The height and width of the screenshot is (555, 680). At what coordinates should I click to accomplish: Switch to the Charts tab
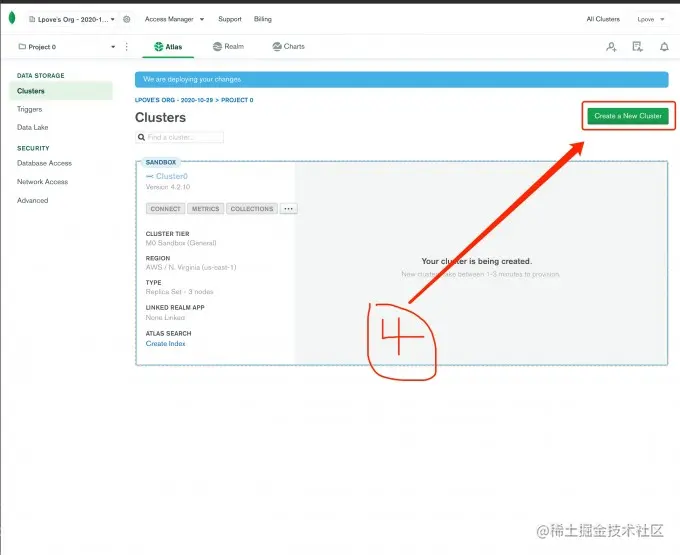coord(288,46)
